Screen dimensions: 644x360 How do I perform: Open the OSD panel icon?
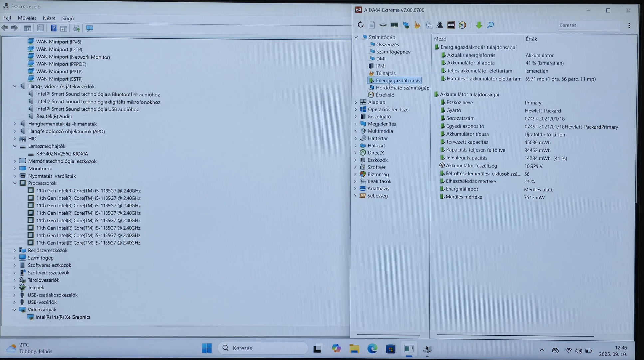(x=451, y=25)
